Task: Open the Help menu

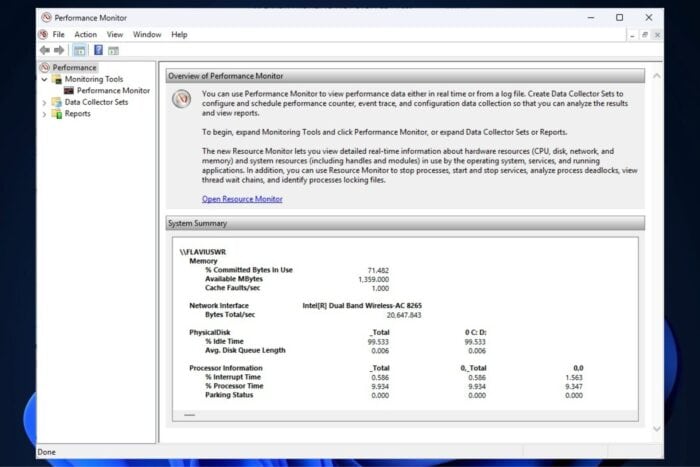Action: pyautogui.click(x=179, y=34)
